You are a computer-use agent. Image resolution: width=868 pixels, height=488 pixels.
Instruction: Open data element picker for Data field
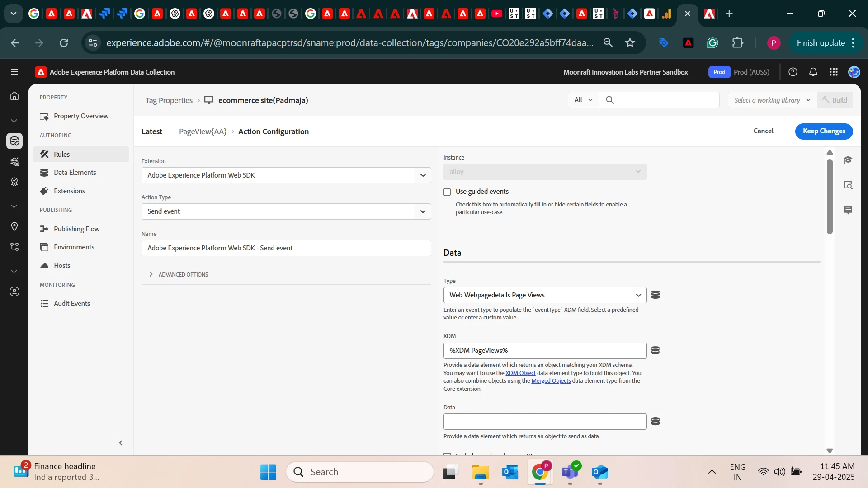click(x=655, y=421)
